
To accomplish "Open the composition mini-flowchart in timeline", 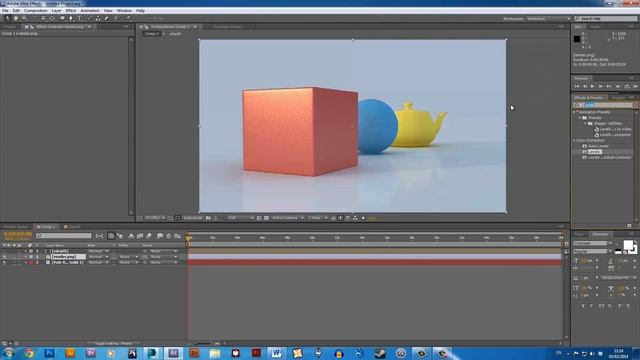I will (99, 236).
